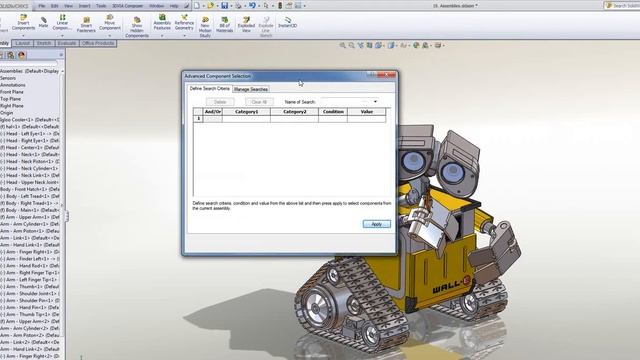The height and width of the screenshot is (360, 640).
Task: Open the dropdown under Move Component
Action: click(x=109, y=36)
